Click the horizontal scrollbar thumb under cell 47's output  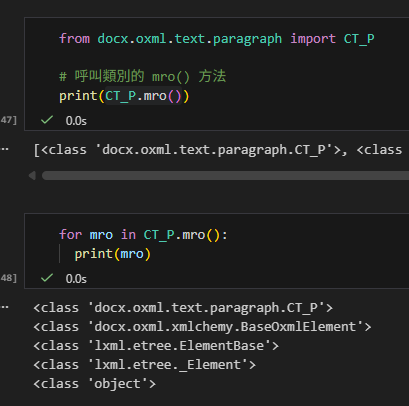point(225,175)
